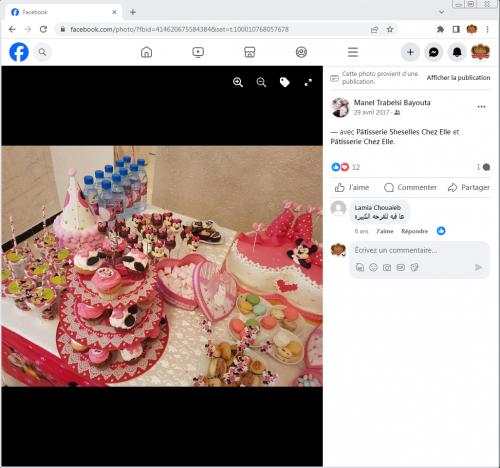
Task: Toggle the browser side panel
Action: pyautogui.click(x=456, y=29)
